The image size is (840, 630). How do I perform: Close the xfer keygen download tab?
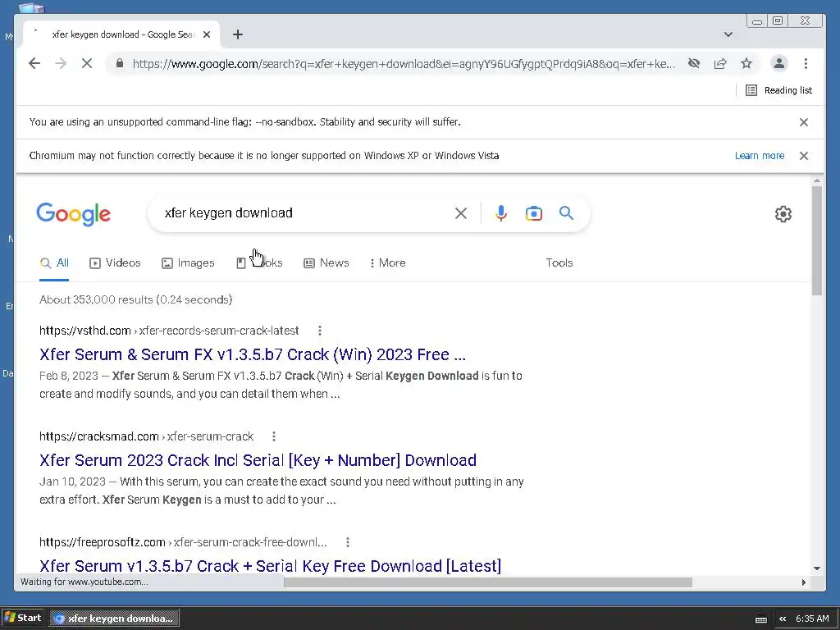click(207, 34)
